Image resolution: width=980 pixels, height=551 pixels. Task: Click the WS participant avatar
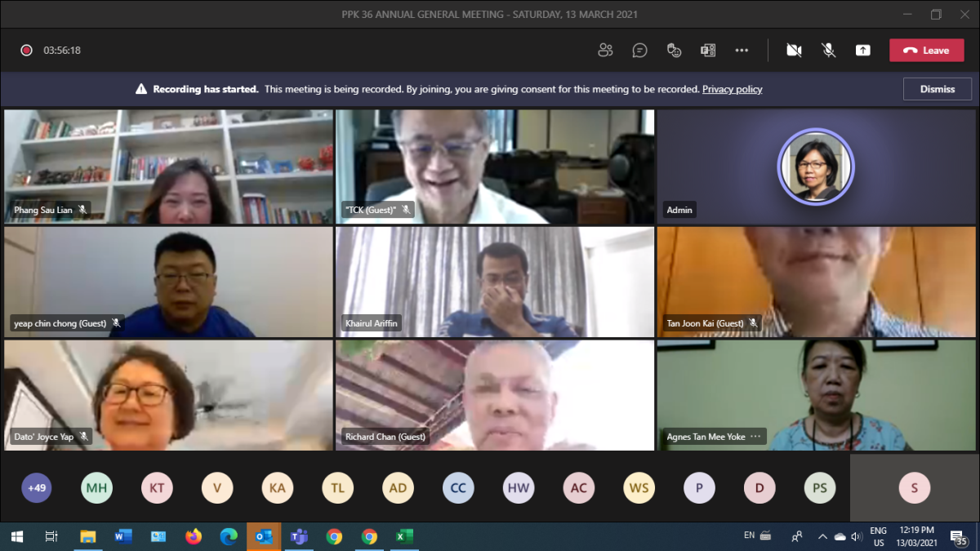639,488
